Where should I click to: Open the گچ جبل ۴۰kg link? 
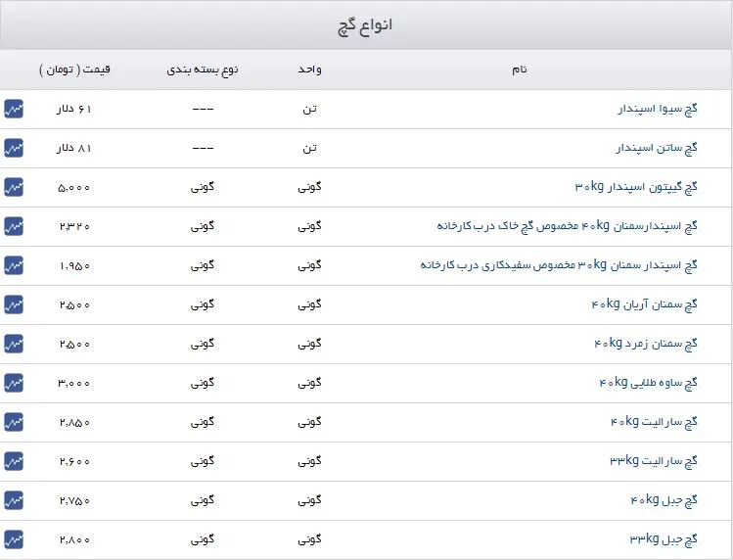click(664, 500)
